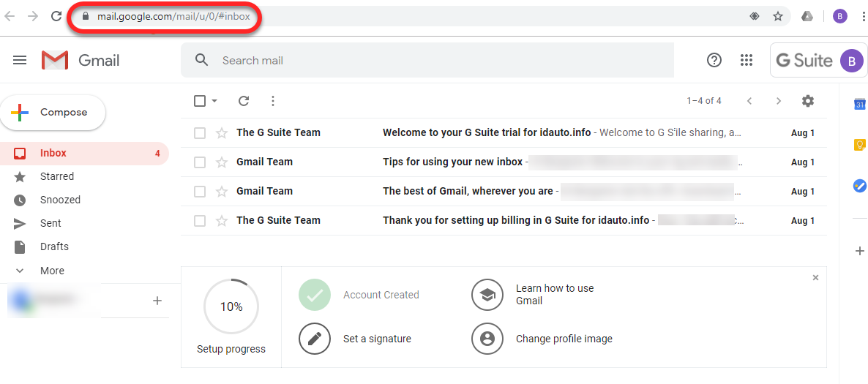Click the 10% setup progress circle

[231, 306]
